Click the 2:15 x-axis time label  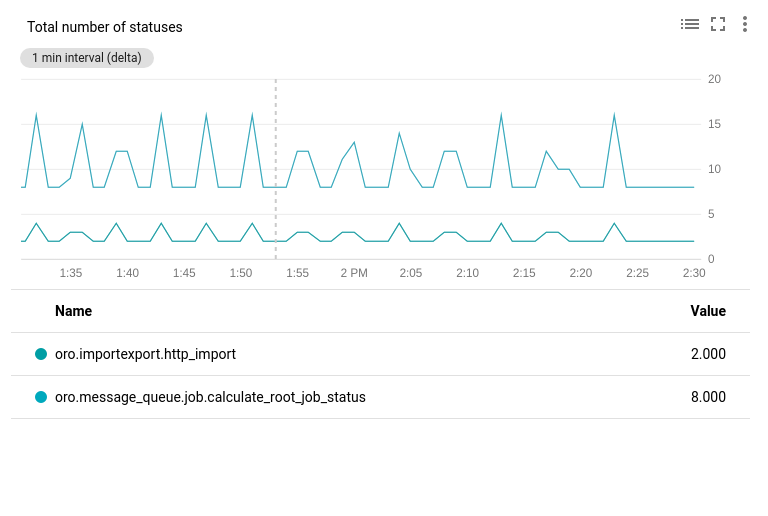pos(524,273)
